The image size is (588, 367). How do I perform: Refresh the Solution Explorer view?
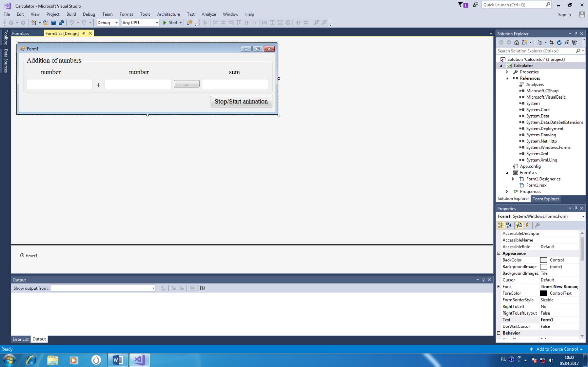point(559,42)
